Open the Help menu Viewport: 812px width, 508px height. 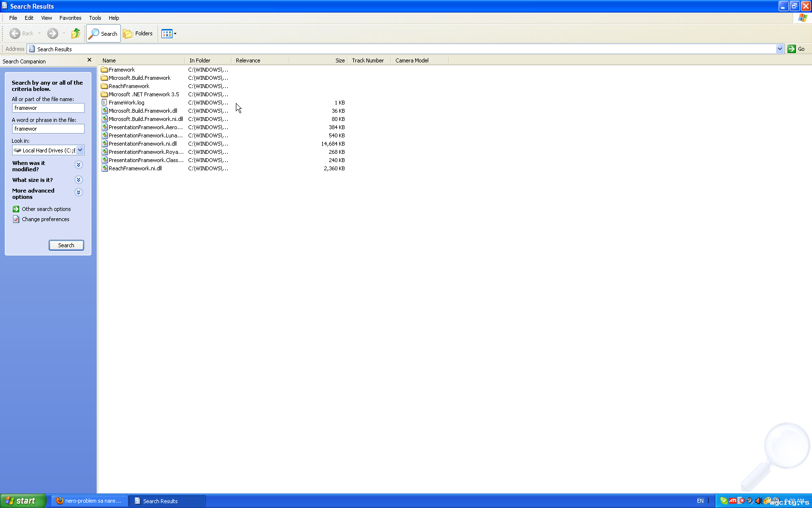click(x=114, y=18)
